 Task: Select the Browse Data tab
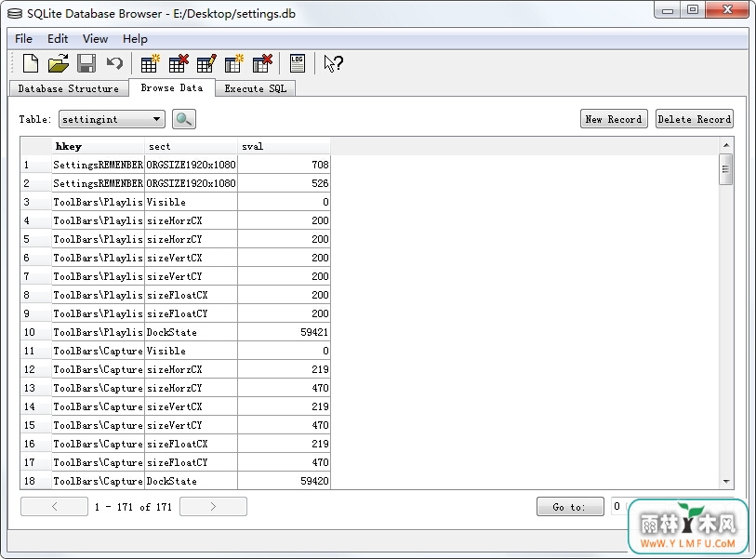172,87
